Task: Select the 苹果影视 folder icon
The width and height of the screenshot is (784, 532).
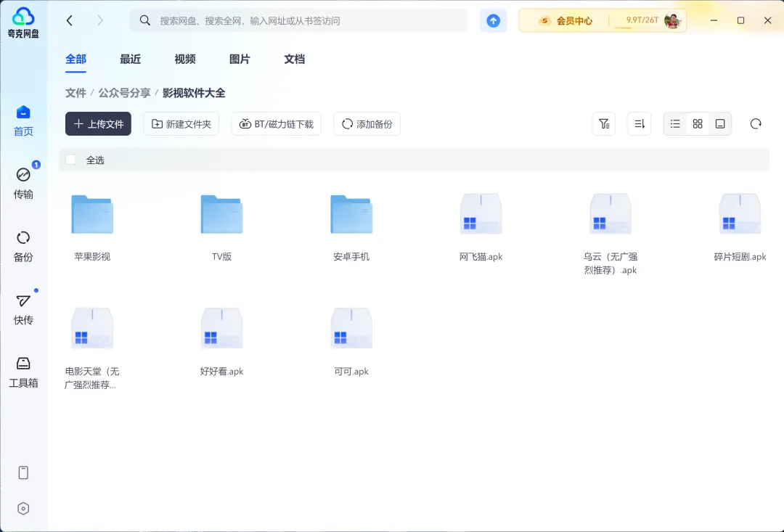Action: coord(92,214)
